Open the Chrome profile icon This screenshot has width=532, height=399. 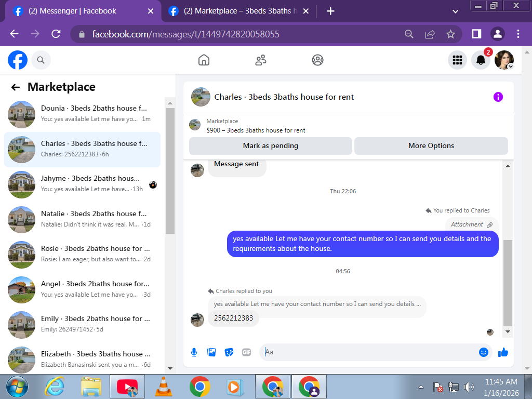point(497,34)
